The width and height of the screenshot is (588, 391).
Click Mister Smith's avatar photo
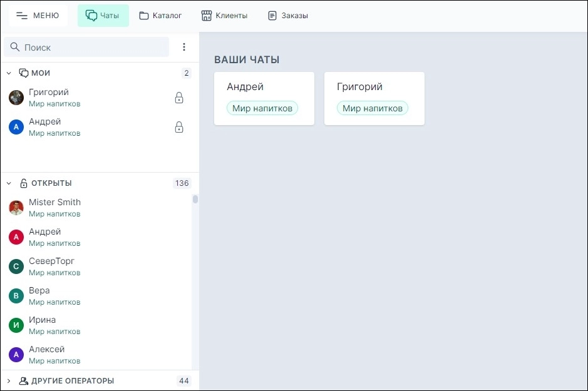point(16,208)
